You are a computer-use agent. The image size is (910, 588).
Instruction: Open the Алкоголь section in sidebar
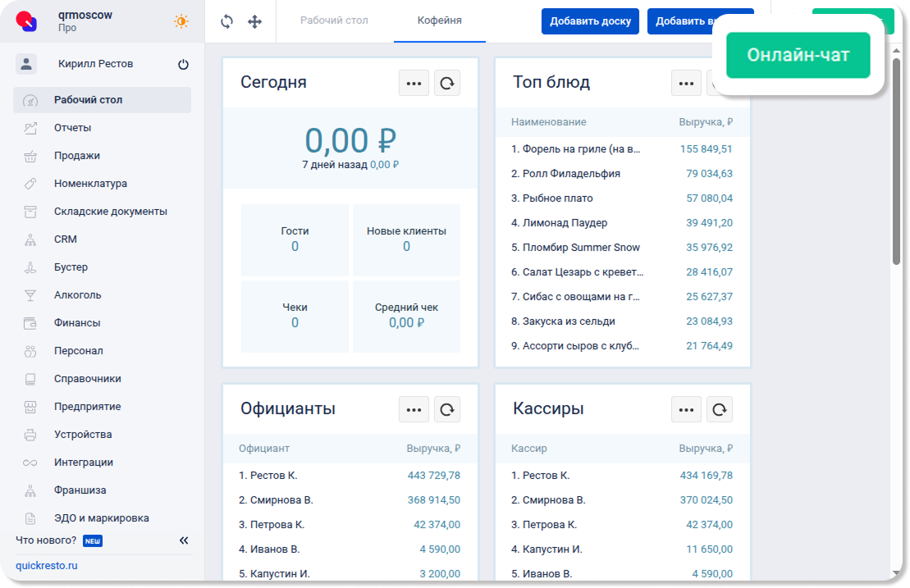[x=77, y=295]
